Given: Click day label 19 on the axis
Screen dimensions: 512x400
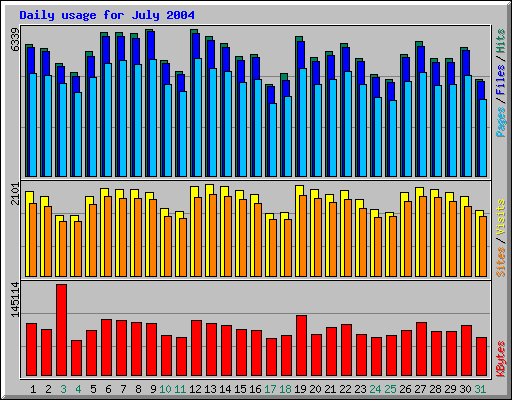Looking at the screenshot, I should click(300, 389).
